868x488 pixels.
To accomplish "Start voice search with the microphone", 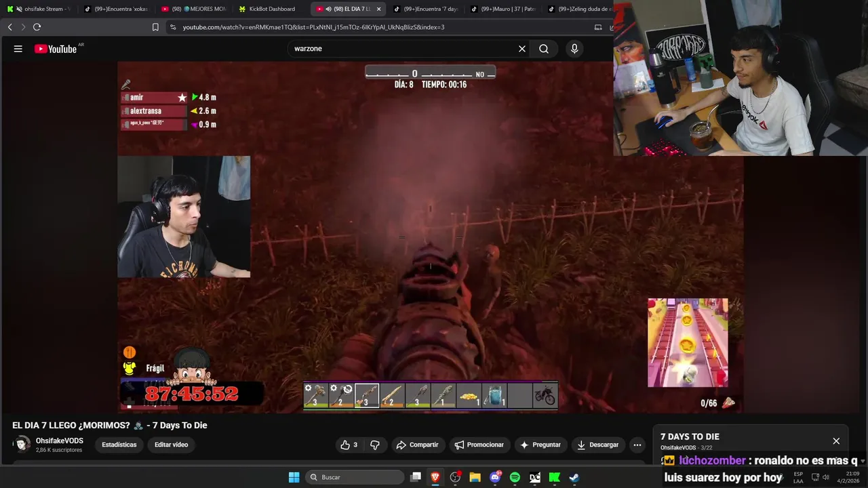I will [574, 49].
